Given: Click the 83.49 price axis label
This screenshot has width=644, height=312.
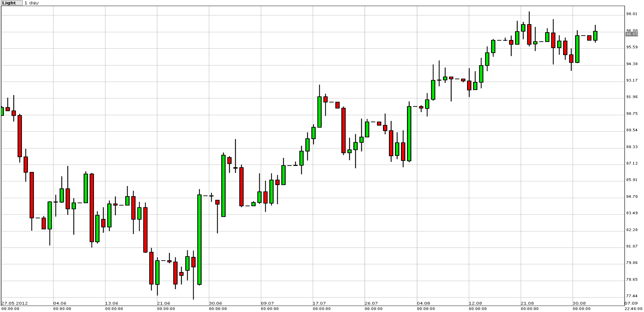Looking at the screenshot, I should point(632,213).
